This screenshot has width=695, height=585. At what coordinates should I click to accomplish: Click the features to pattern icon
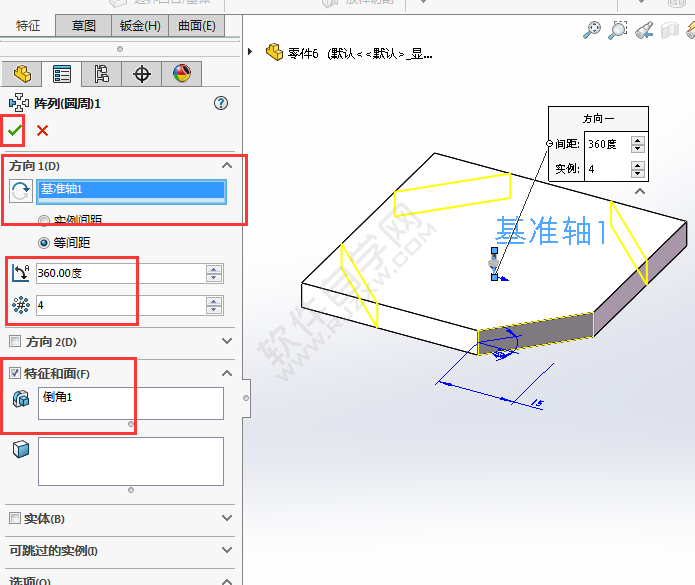(21, 399)
